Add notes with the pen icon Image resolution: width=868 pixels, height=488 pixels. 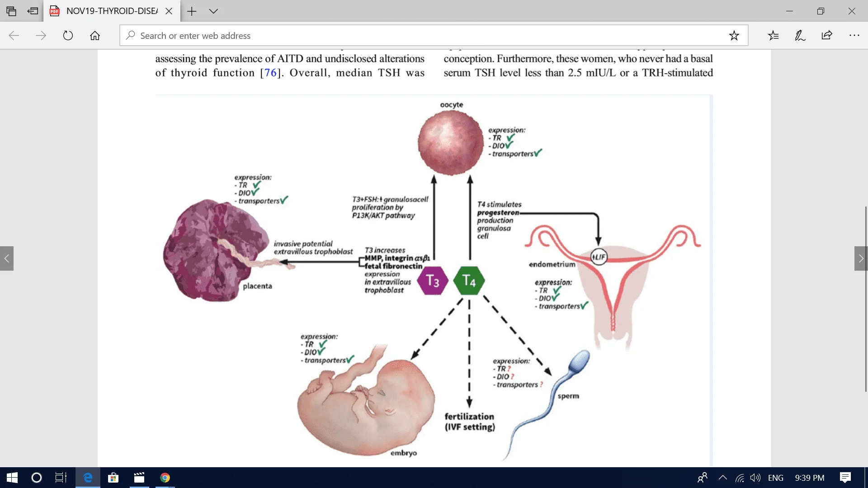pos(800,36)
